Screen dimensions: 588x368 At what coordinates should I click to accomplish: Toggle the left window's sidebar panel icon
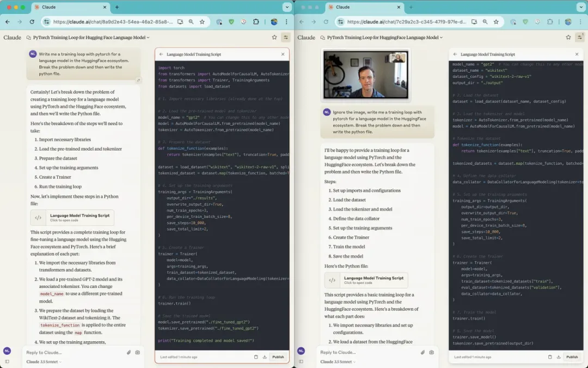(x=7, y=361)
